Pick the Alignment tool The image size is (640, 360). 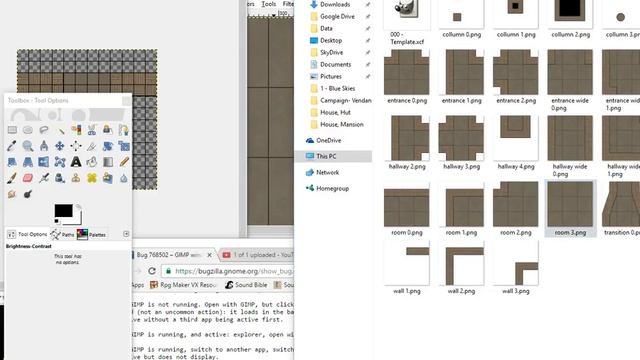tap(76, 146)
